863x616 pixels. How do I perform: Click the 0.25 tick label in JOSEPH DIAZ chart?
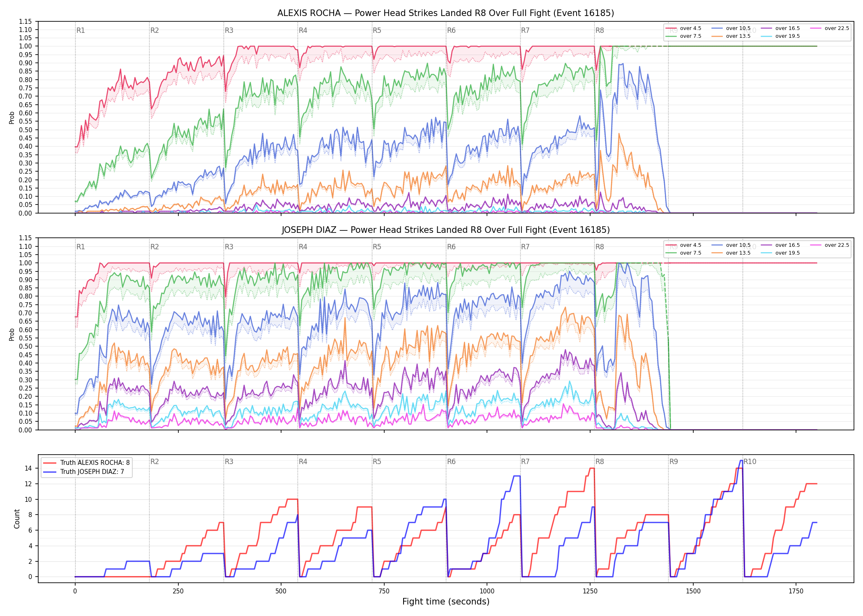[25, 388]
